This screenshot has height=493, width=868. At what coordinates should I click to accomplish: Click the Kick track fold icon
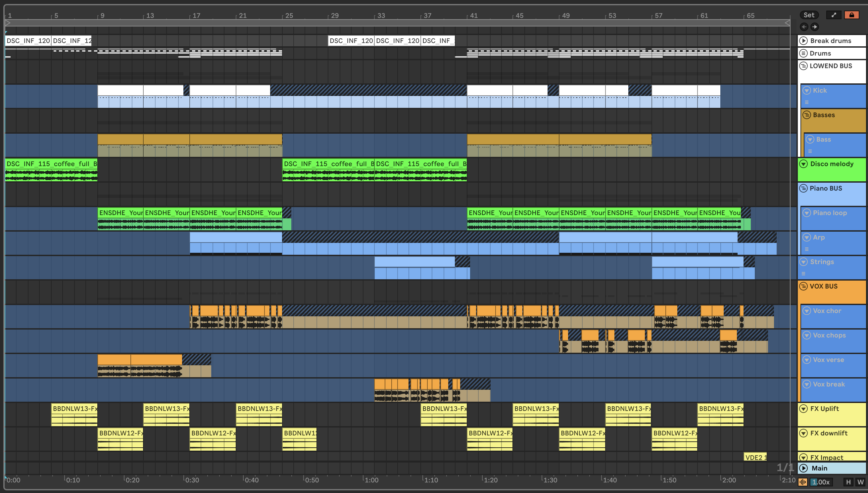coord(807,90)
